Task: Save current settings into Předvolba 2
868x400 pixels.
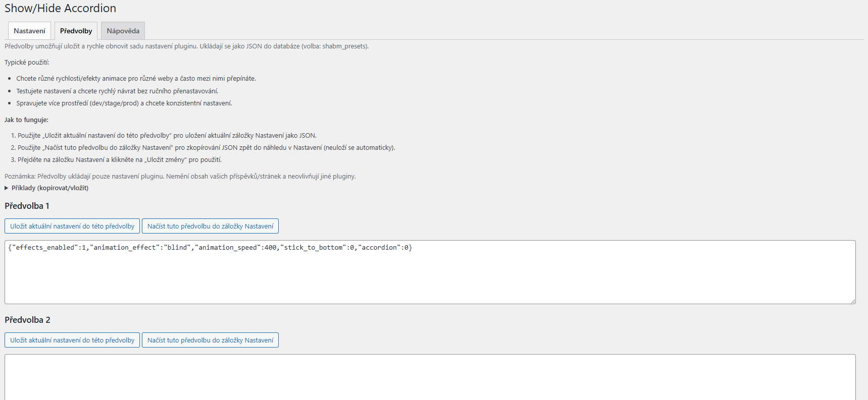Action: coord(72,340)
